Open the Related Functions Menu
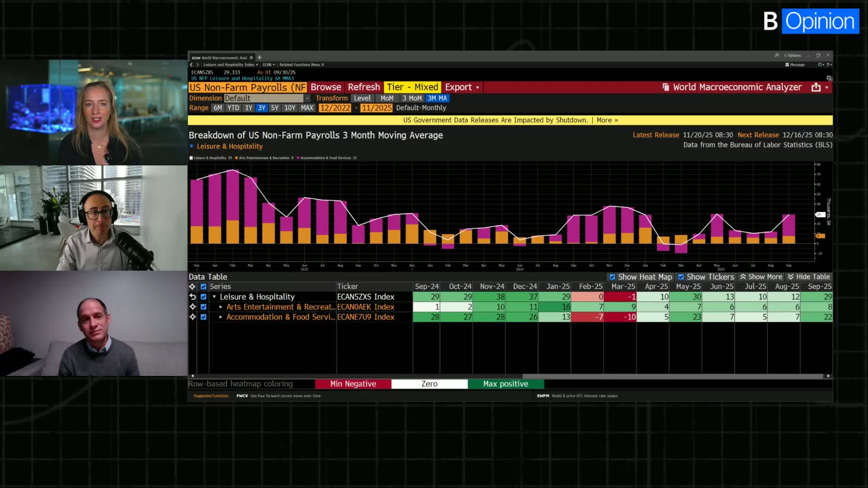The height and width of the screenshot is (488, 868). coord(301,65)
